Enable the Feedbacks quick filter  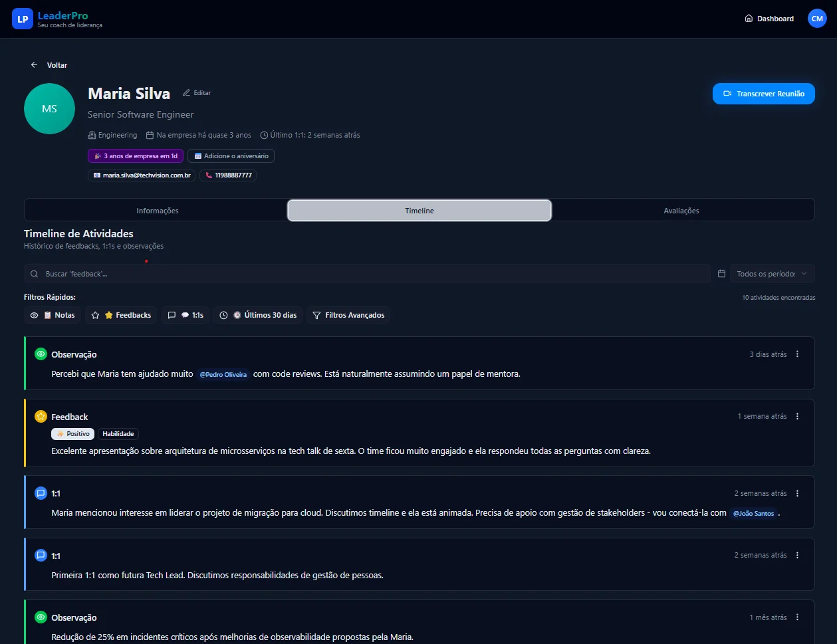(x=120, y=315)
